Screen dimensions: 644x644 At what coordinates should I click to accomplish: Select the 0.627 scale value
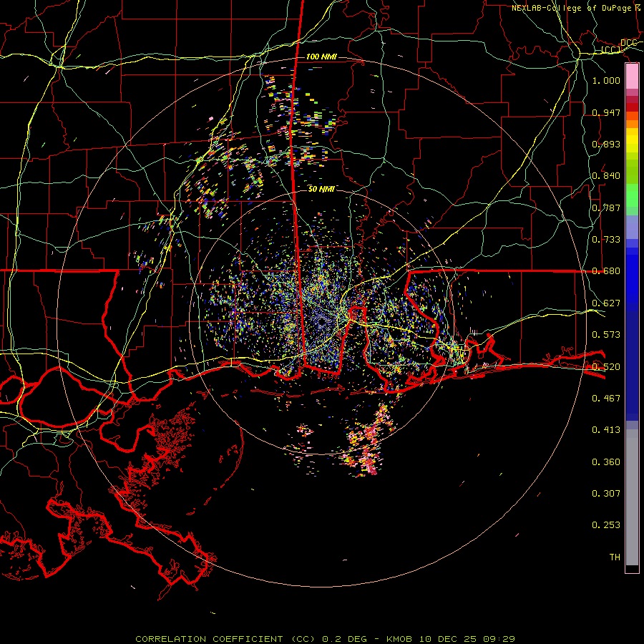click(606, 303)
